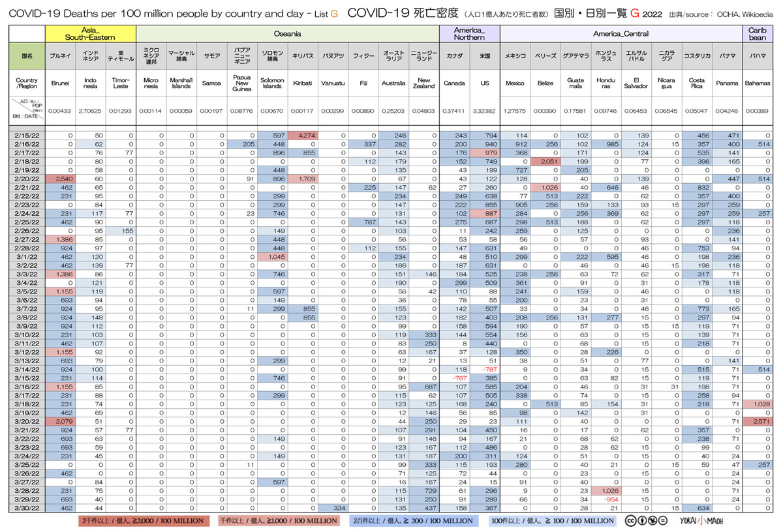Select the Solomon Islands column header
783x532 pixels.
[x=271, y=83]
